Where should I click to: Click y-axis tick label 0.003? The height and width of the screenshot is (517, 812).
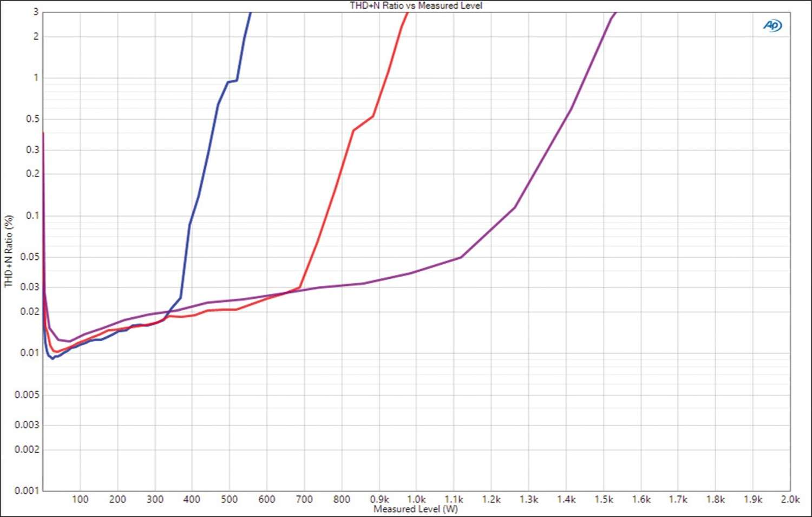point(27,424)
